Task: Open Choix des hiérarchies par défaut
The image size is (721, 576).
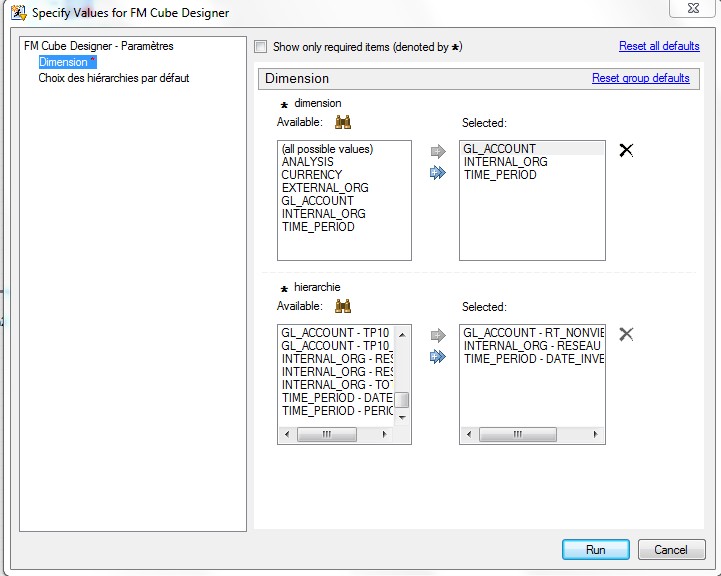Action: pos(113,78)
